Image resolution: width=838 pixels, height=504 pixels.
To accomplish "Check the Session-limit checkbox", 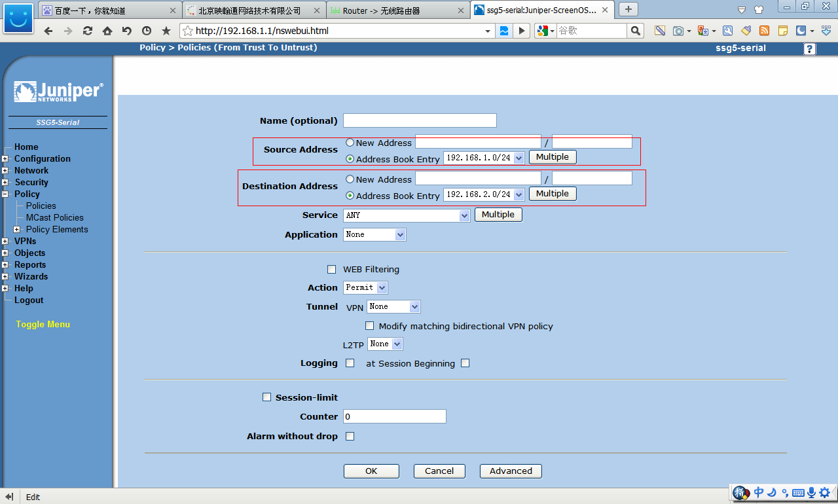I will [x=266, y=397].
